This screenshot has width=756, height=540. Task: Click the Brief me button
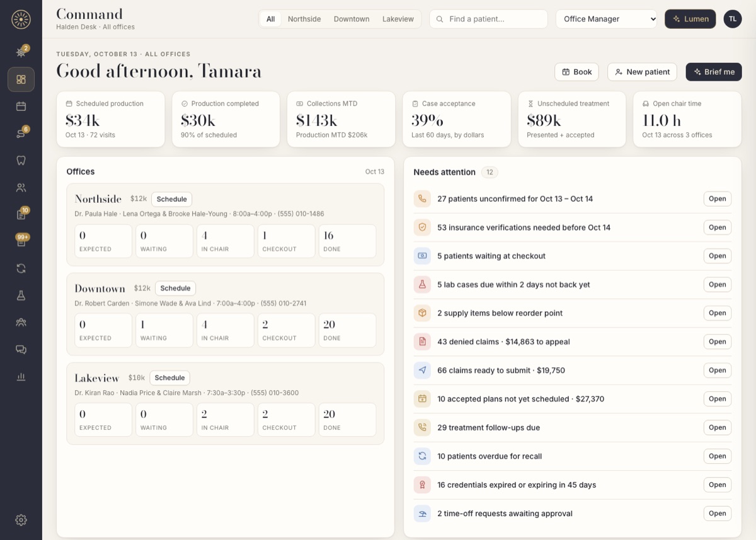[714, 72]
